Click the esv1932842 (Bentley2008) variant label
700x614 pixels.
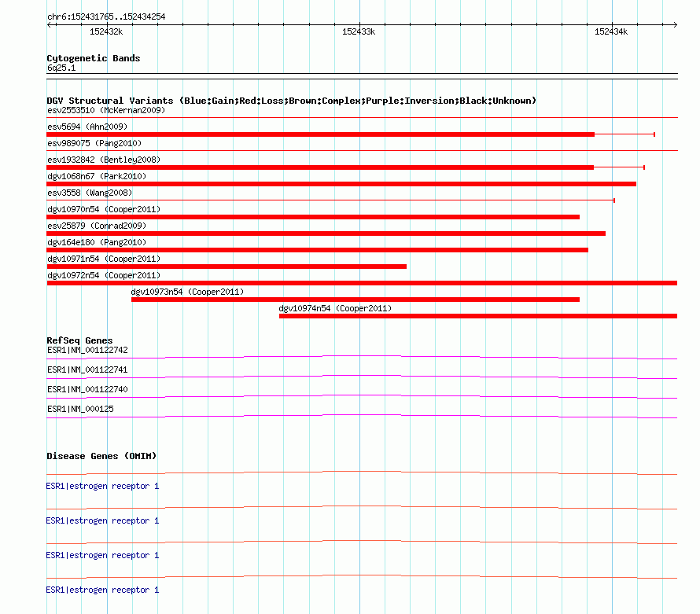[104, 160]
